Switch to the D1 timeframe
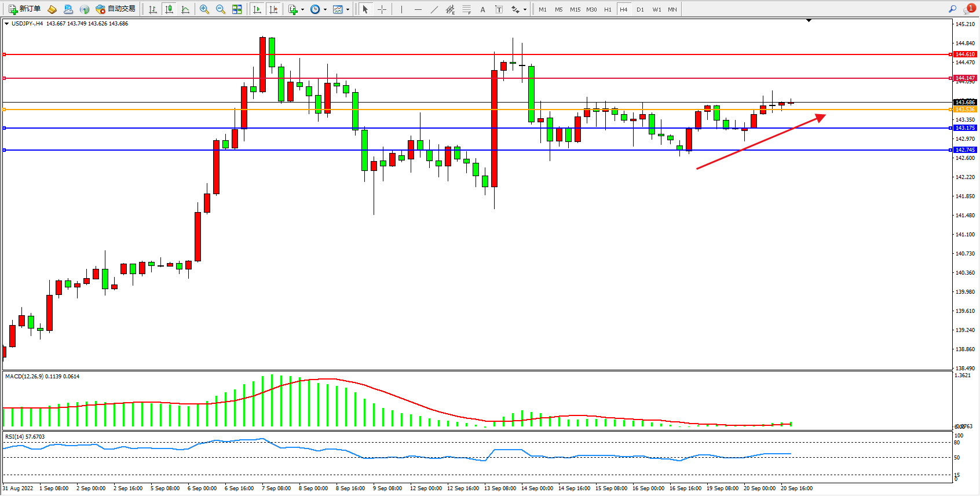The width and height of the screenshot is (980, 496). [x=640, y=9]
